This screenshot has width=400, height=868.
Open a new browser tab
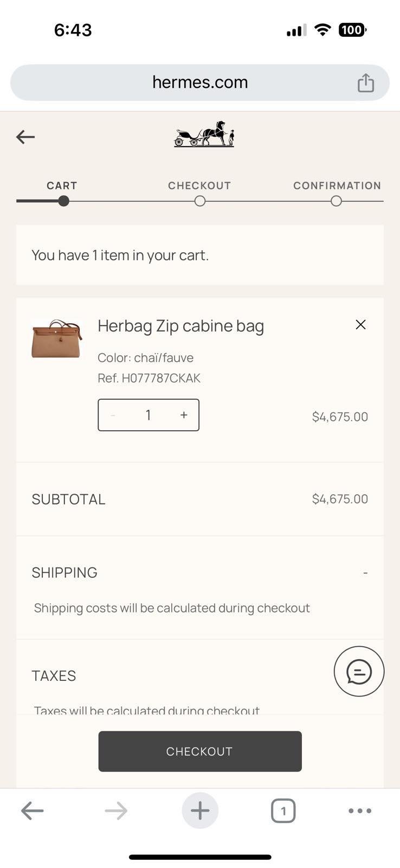point(200,811)
